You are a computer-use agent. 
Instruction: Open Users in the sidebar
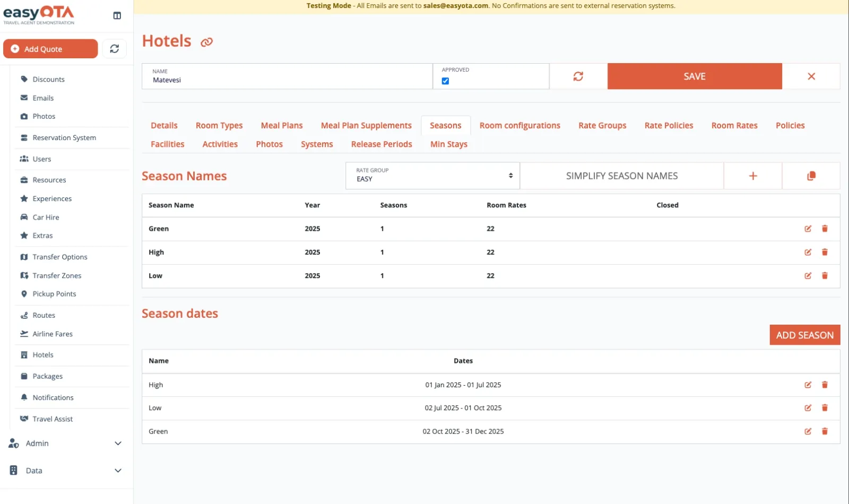pos(42,159)
